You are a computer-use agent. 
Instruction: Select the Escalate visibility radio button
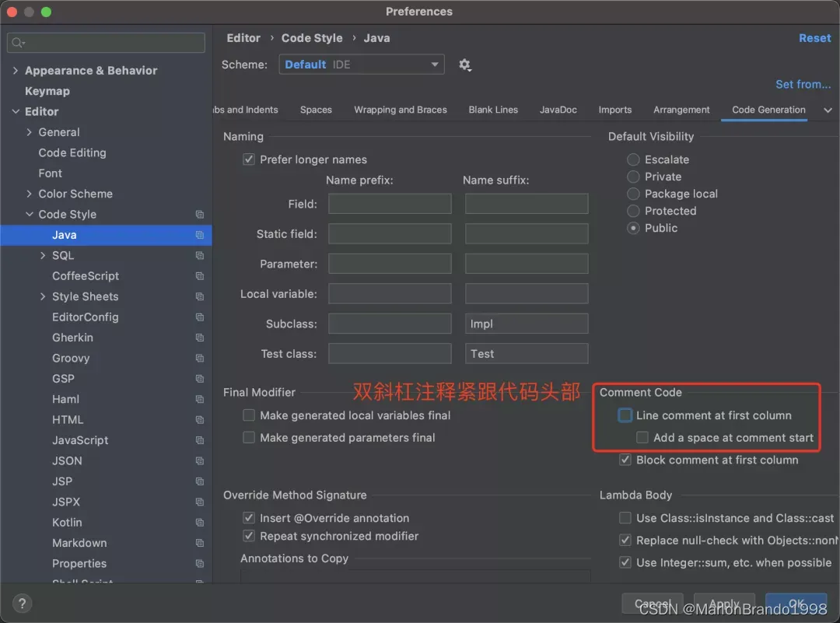(x=633, y=159)
